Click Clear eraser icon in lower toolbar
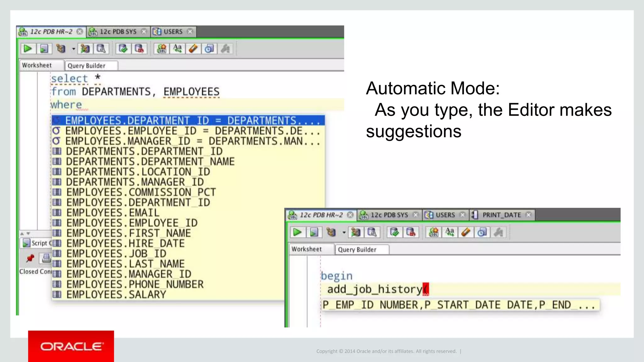Screen dimensions: 644x362 coord(466,232)
